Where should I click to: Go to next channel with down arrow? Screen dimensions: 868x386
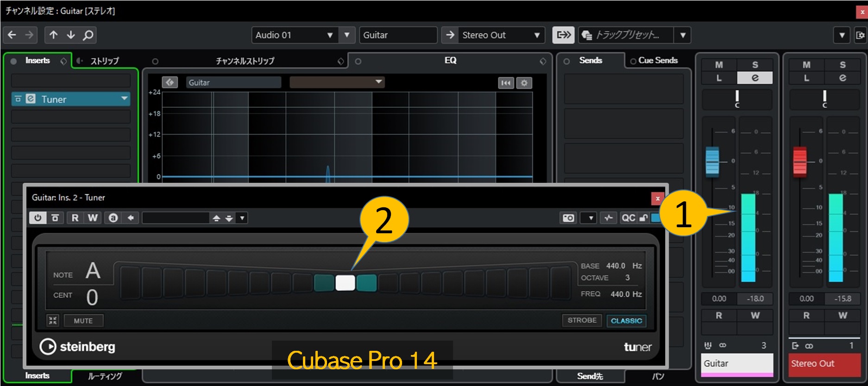[71, 35]
